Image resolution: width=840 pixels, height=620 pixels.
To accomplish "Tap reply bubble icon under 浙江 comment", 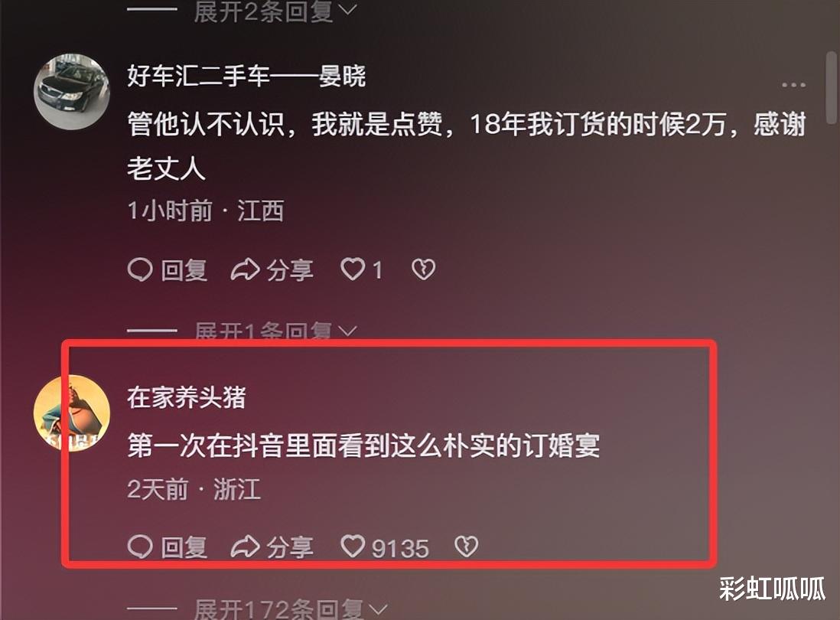I will coord(140,547).
